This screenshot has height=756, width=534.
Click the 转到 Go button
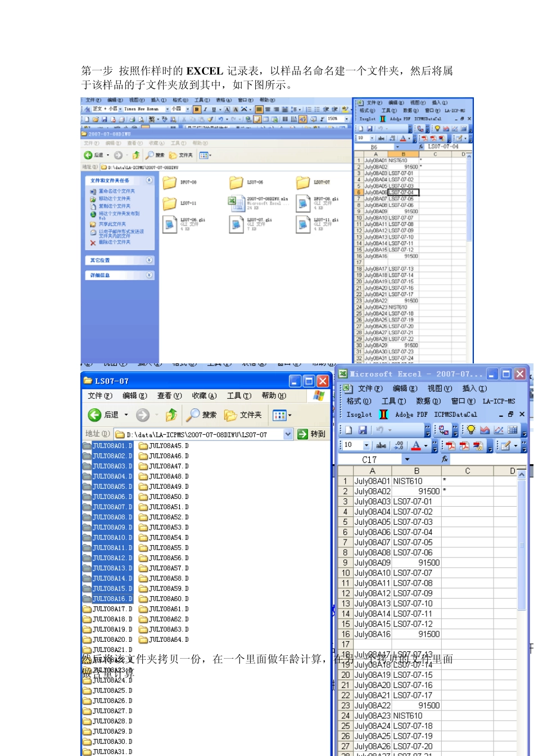pos(312,434)
